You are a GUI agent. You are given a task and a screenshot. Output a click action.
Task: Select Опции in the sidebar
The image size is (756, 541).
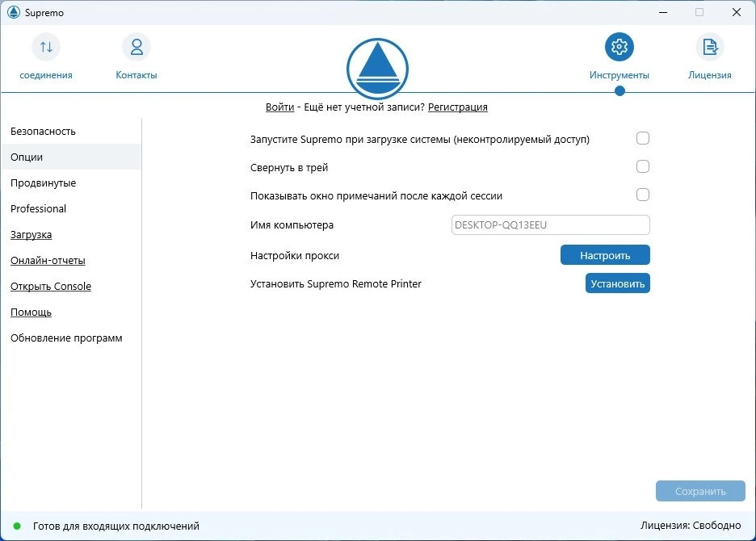click(x=71, y=157)
